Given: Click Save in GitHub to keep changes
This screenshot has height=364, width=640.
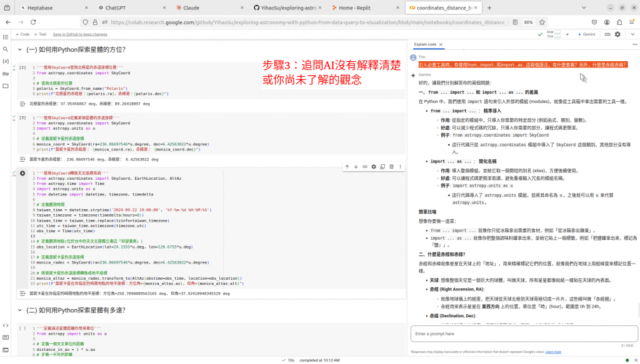Looking at the screenshot, I should (x=80, y=34).
